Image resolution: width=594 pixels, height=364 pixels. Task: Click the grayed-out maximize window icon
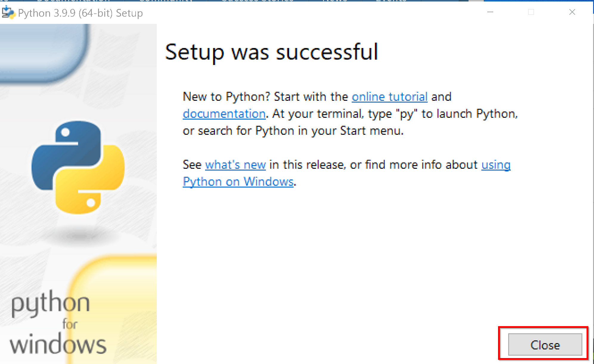531,12
